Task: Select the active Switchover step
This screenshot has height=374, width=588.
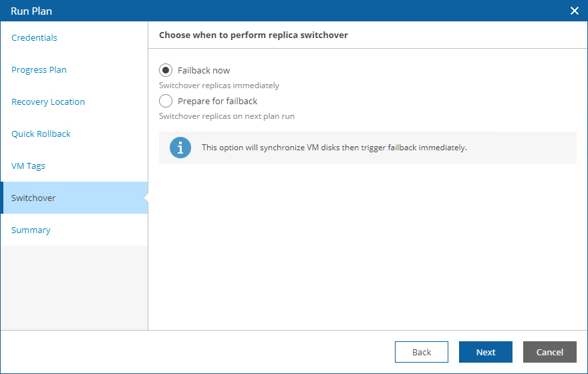Action: click(33, 198)
